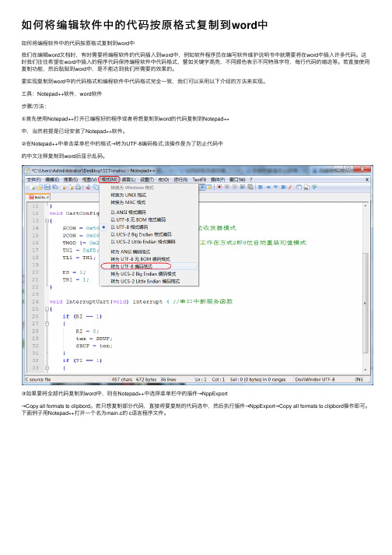Viewport: 392px width, 555px height.
Task: Click the document close X in menu bar
Action: (367, 180)
